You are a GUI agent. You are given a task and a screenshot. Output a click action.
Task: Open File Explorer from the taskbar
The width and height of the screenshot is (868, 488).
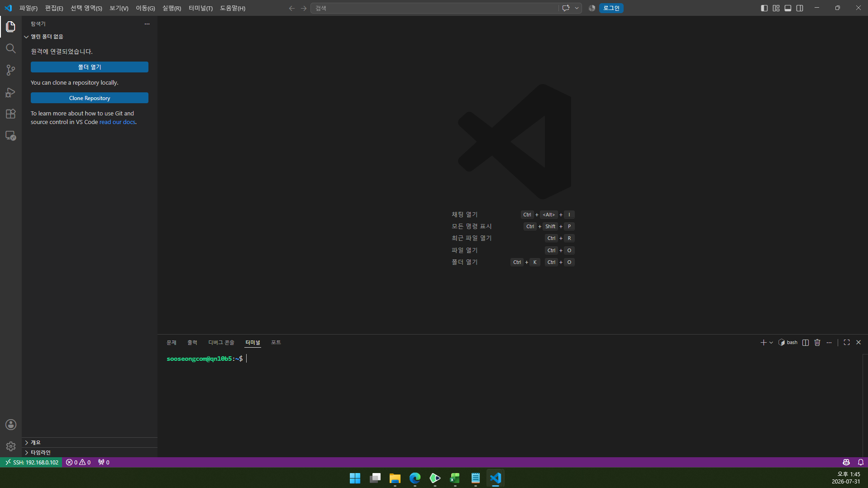[x=395, y=478]
